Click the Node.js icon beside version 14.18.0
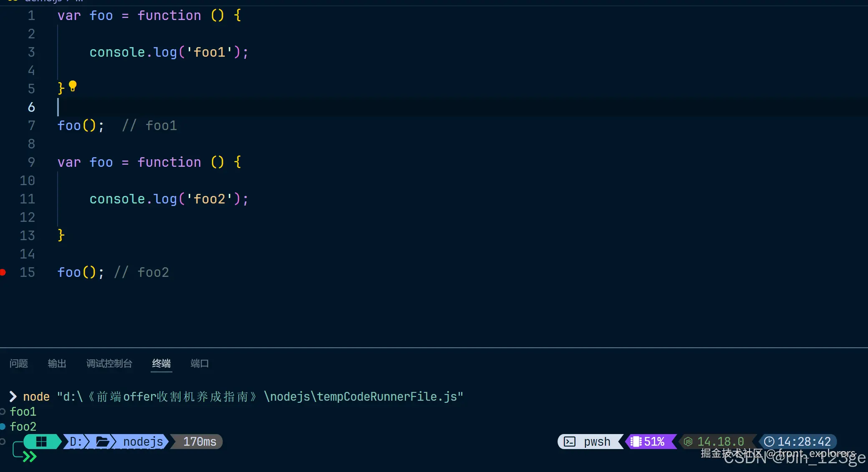 (688, 442)
